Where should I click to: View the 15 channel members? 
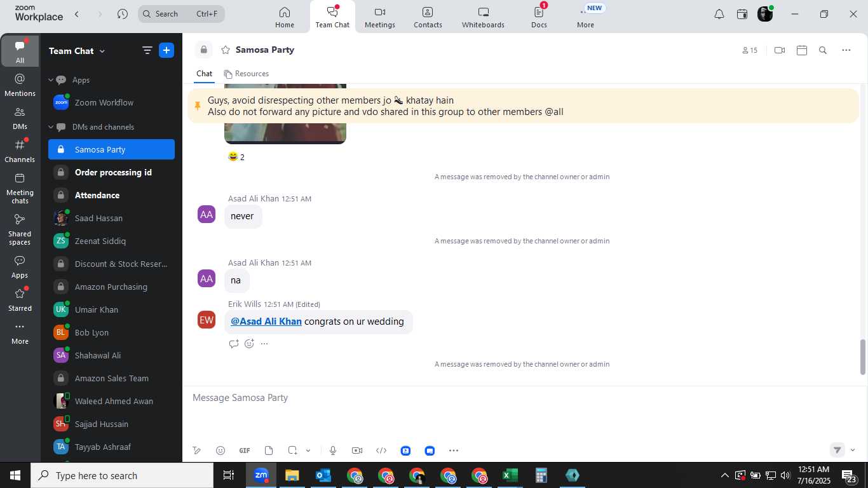(750, 50)
